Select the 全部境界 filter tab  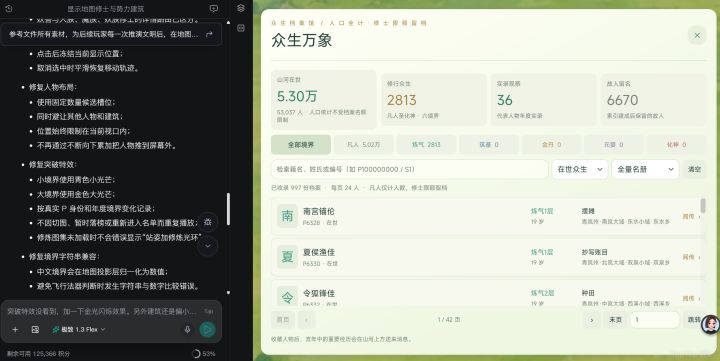301,145
